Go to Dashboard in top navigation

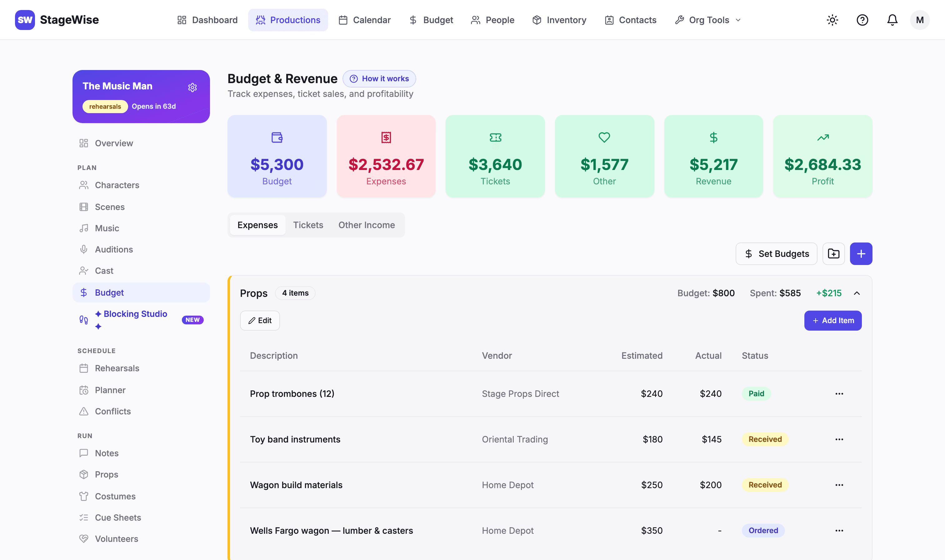(207, 20)
